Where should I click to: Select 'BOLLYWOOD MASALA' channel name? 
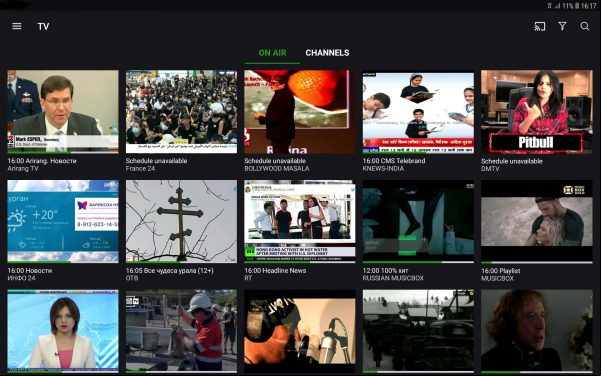[277, 169]
